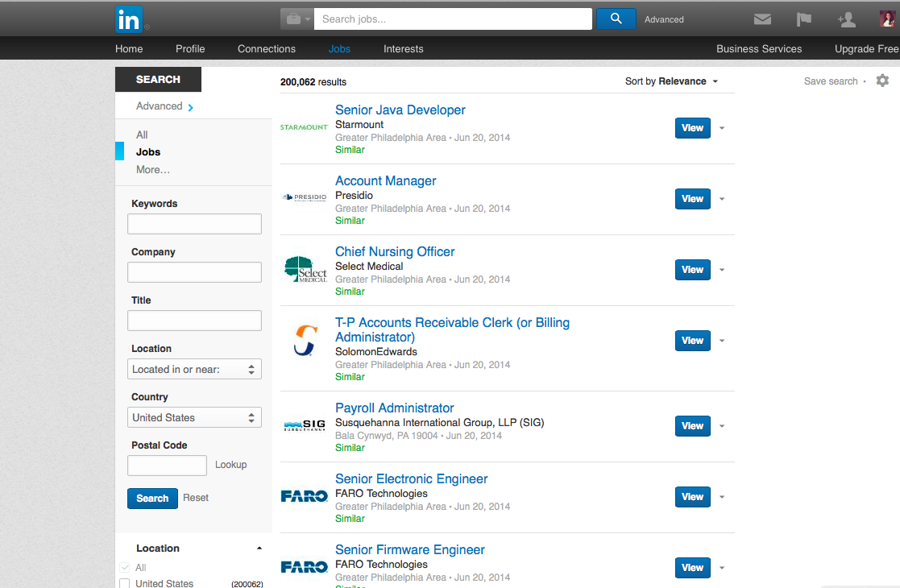Click into the Postal Code field
Viewport: 900px width, 588px height.
pos(167,466)
